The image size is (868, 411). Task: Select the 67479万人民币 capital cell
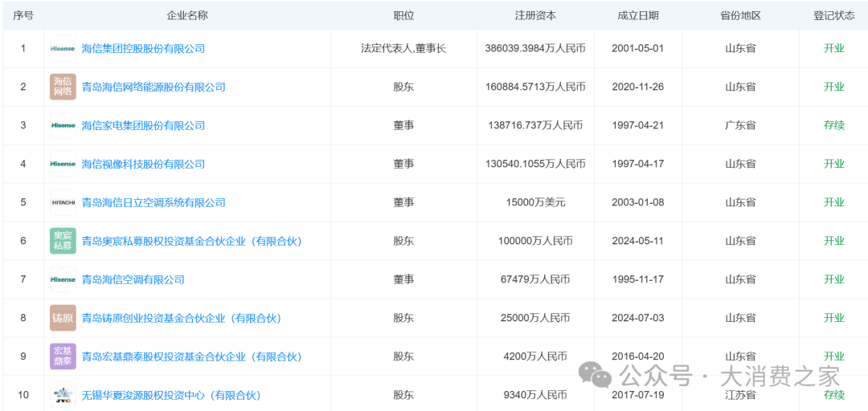[x=535, y=279]
